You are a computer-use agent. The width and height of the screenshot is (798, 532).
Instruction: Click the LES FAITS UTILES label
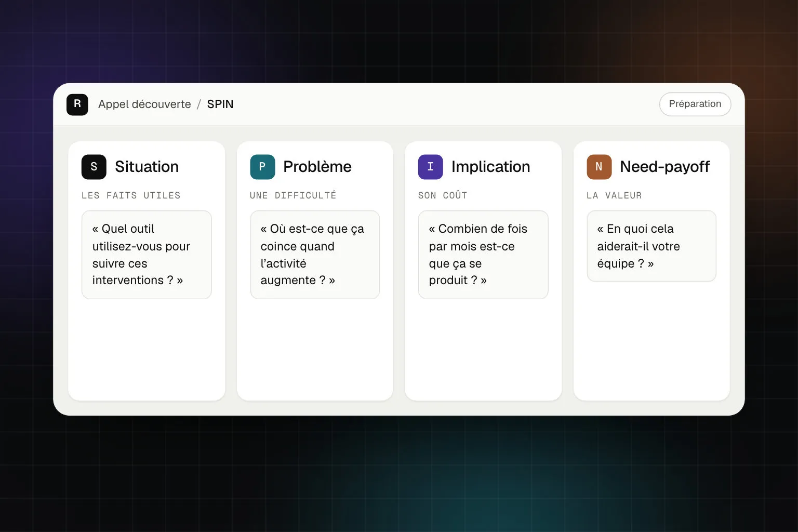click(131, 195)
